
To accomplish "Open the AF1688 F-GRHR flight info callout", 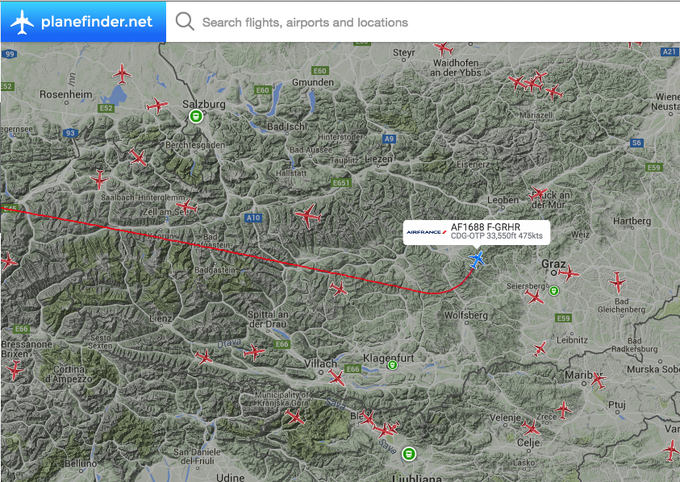I will 477,232.
